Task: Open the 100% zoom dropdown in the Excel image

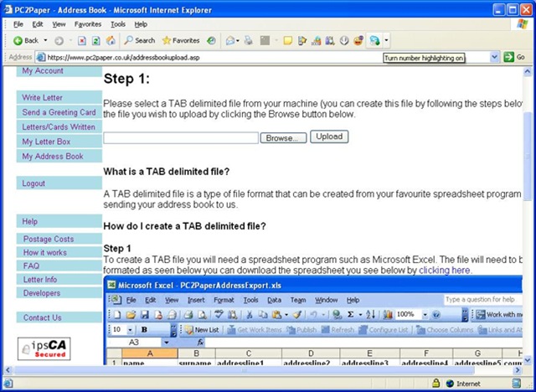Action: tap(425, 314)
